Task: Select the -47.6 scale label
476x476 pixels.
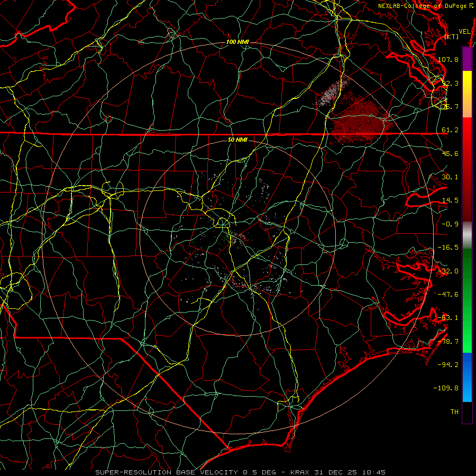Action: [448, 295]
